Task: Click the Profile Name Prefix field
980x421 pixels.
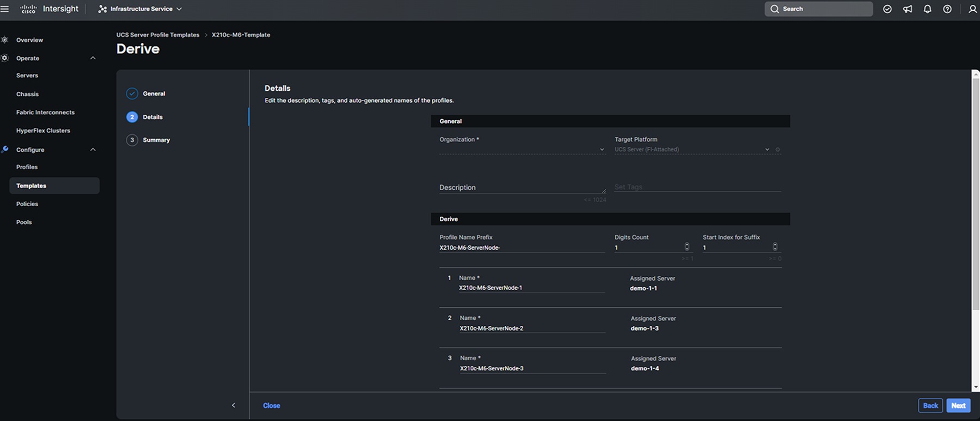Action: coord(522,247)
